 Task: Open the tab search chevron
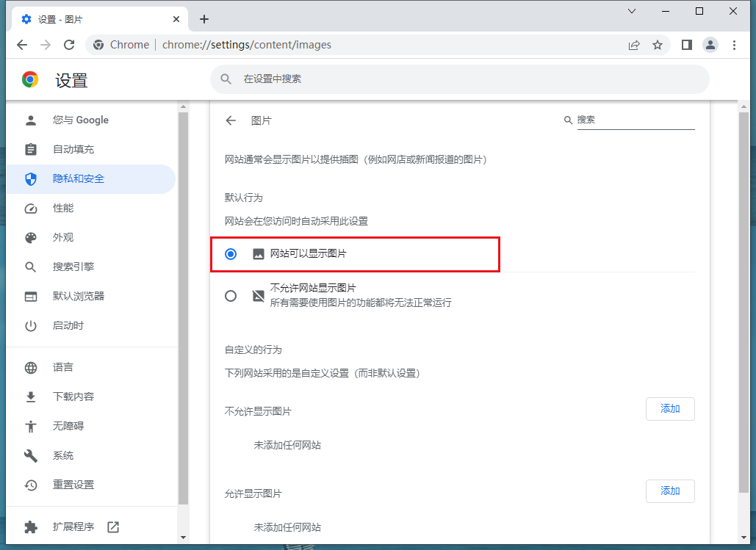[632, 11]
